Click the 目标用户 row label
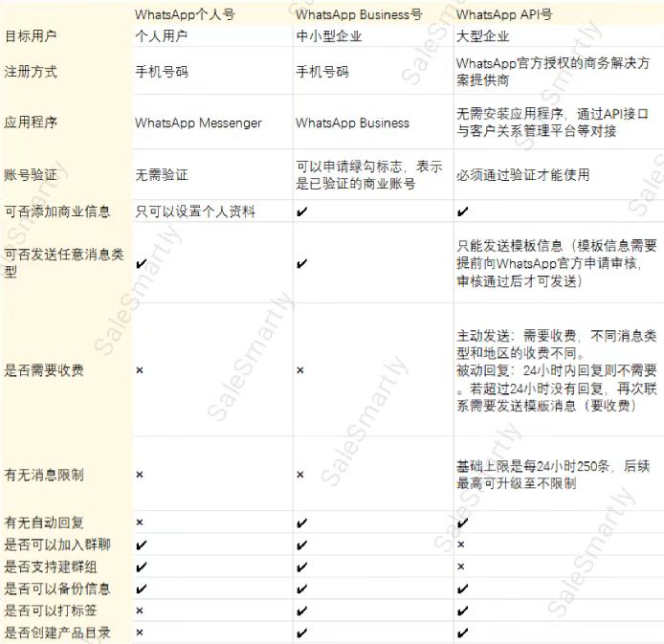Viewport: 664px width, 644px height. (31, 36)
